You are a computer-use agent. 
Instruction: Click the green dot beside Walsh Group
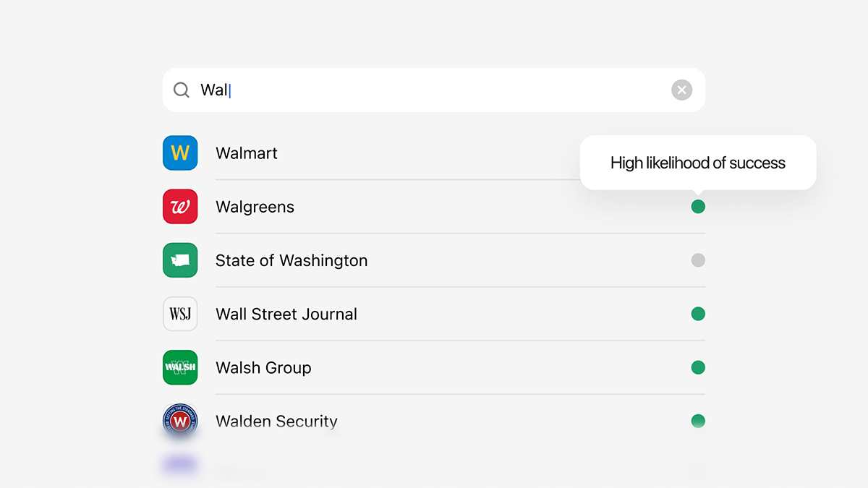[x=698, y=367]
